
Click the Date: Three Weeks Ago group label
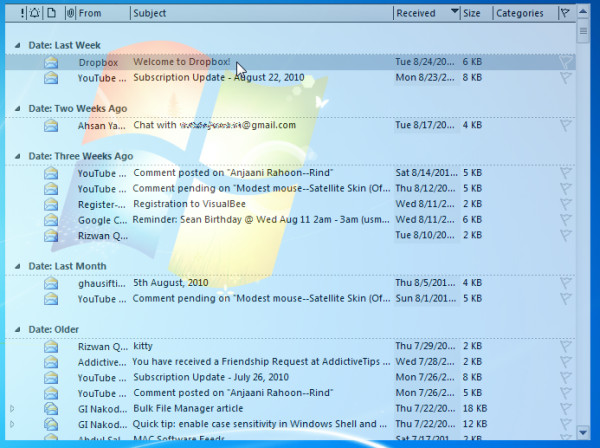pyautogui.click(x=81, y=156)
